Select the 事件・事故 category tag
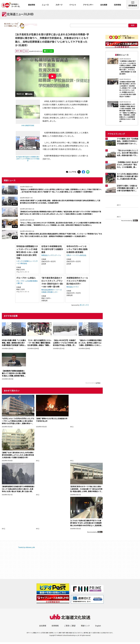Image resolution: width=140 pixels, height=644 pixels. 19,51
